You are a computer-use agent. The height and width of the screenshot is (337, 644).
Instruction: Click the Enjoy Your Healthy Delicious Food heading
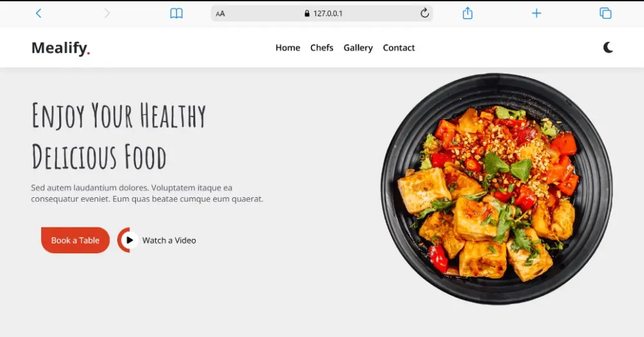pos(118,136)
